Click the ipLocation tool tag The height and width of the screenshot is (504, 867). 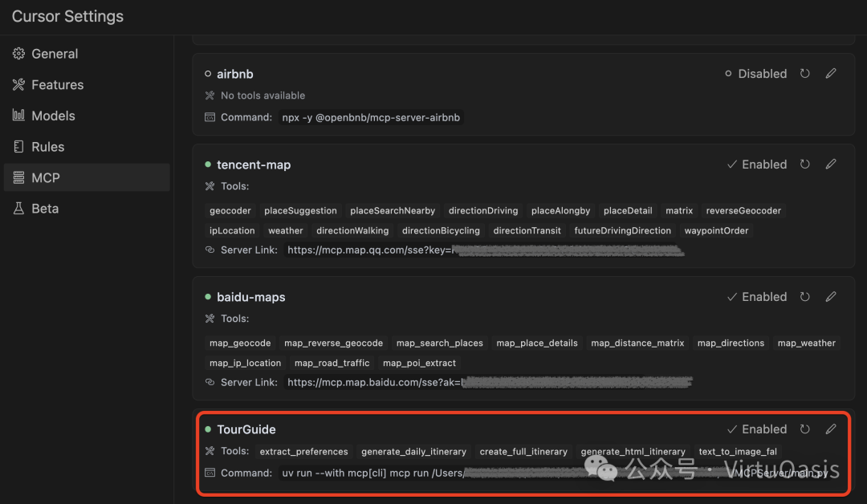point(232,230)
